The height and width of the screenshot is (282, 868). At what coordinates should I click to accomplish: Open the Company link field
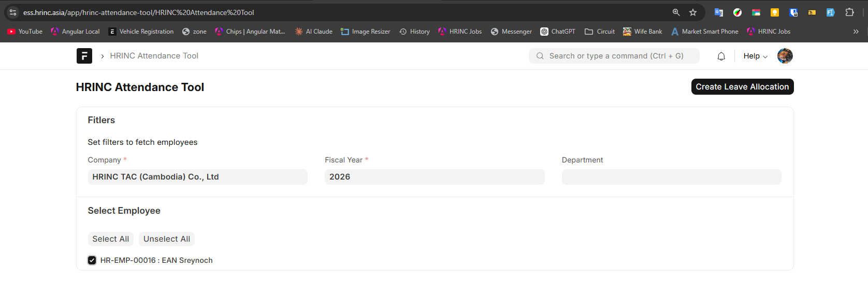[197, 177]
